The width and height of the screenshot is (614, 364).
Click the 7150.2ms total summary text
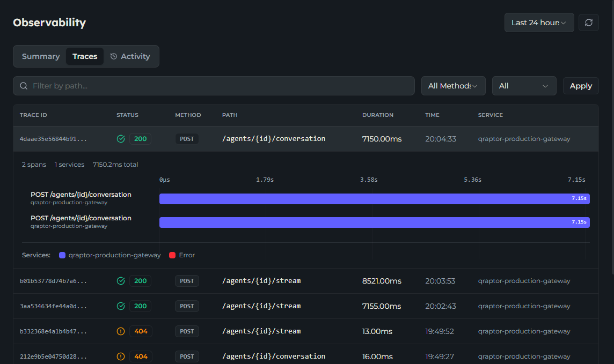(115, 165)
